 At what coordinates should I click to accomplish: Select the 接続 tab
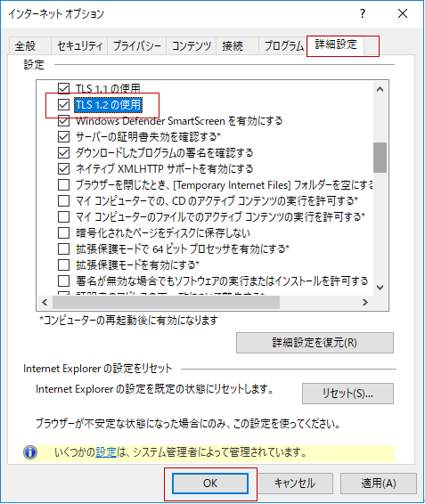coord(233,46)
